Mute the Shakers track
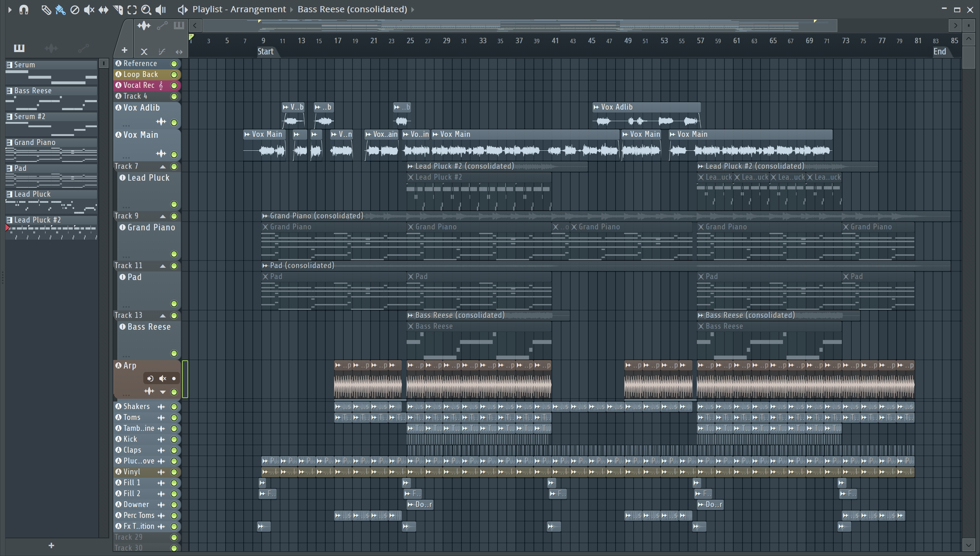The image size is (980, 556). 174,407
